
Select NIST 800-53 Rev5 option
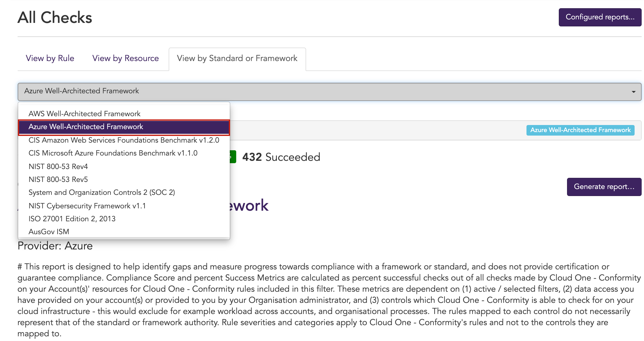click(124, 179)
